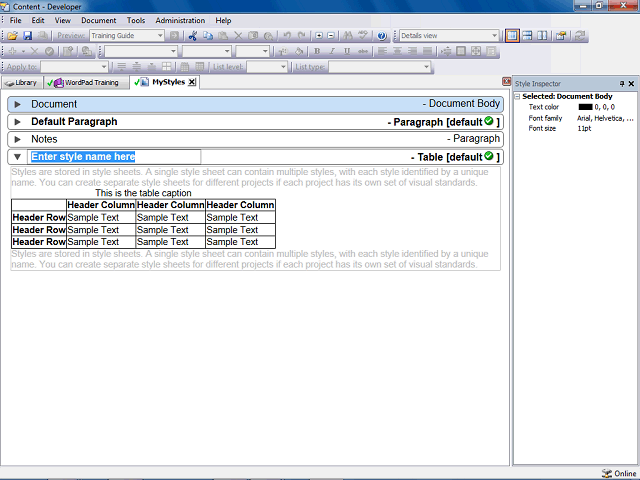The image size is (640, 480).
Task: Switch to horizontal split layout
Action: point(527,36)
